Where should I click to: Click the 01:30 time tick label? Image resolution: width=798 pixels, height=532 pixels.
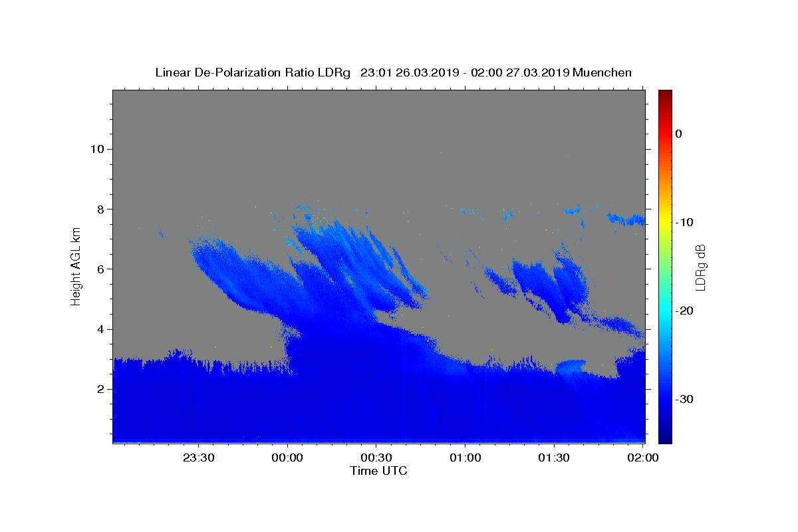[554, 458]
